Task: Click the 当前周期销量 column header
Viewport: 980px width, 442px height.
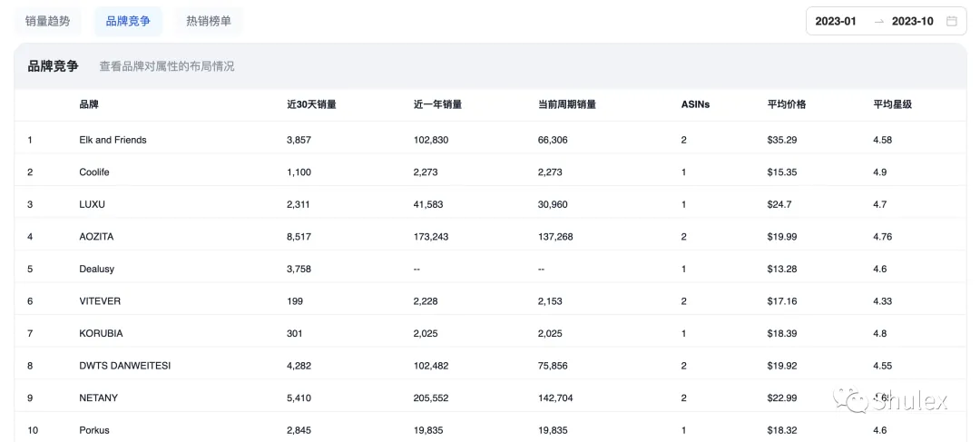Action: [x=567, y=104]
